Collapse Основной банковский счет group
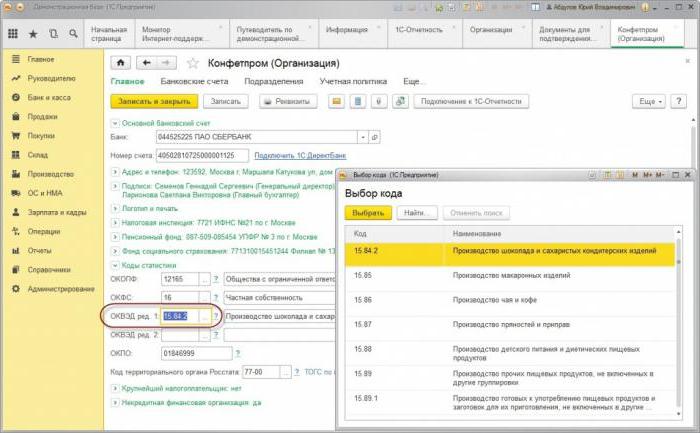 pyautogui.click(x=115, y=123)
